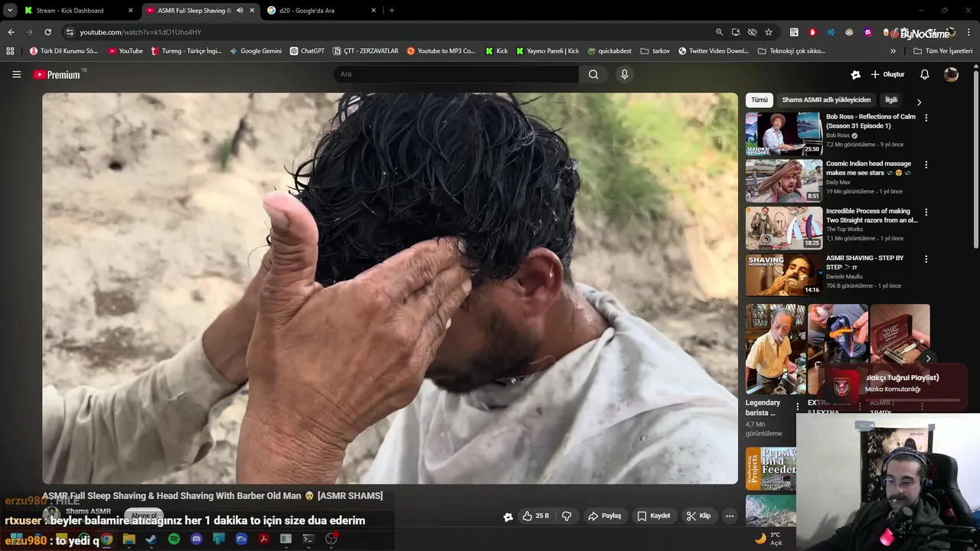The width and height of the screenshot is (980, 551).
Task: Open the Legendary barista Short thumbnail
Action: [x=775, y=349]
